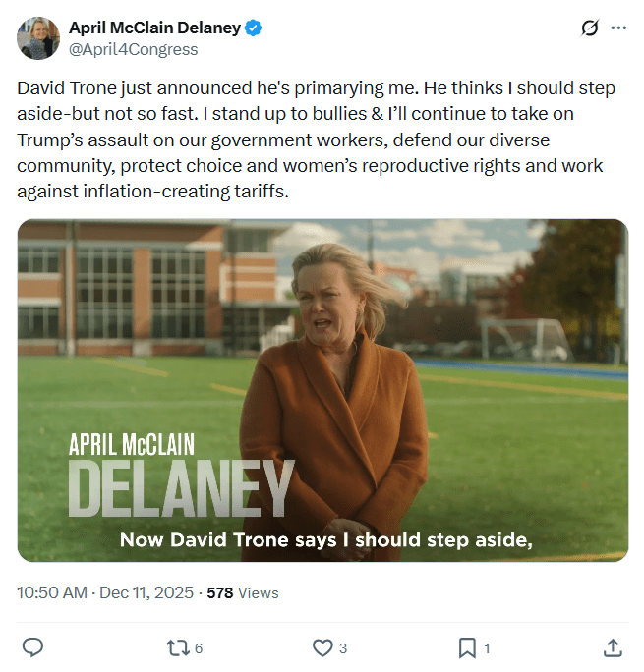Click the display name April McClain Delaney
Image resolution: width=644 pixels, height=672 pixels.
click(154, 28)
